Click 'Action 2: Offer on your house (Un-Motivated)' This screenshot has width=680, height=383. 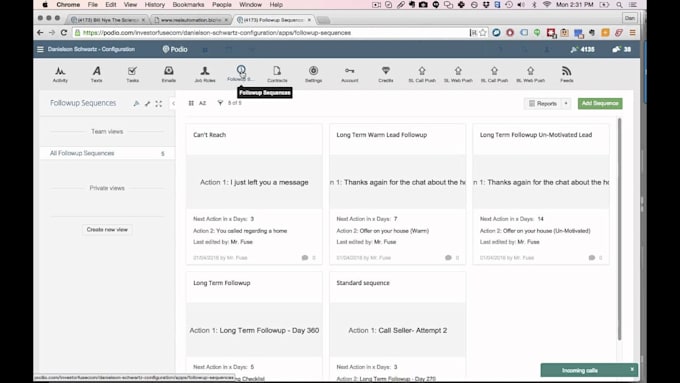(535, 231)
